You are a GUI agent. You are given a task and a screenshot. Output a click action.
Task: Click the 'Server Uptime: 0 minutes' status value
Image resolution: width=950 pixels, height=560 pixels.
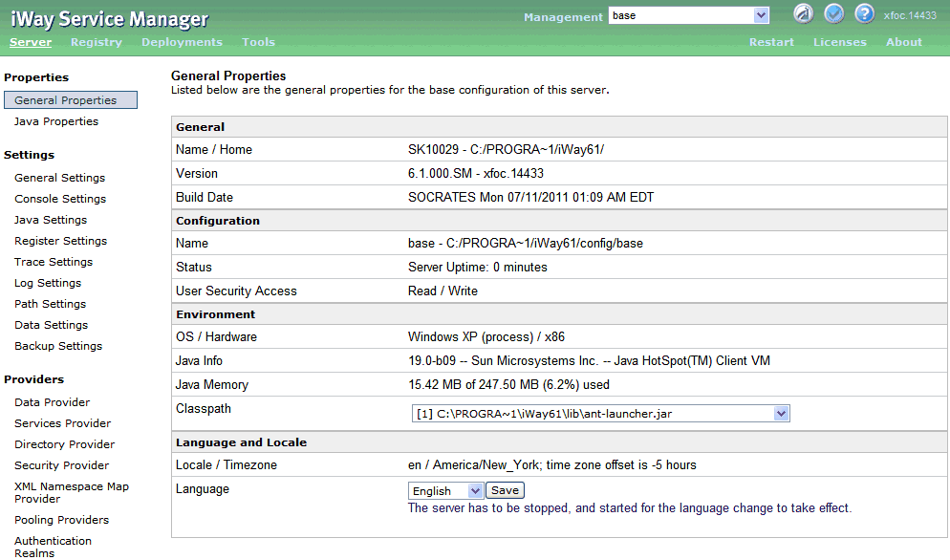coord(478,268)
